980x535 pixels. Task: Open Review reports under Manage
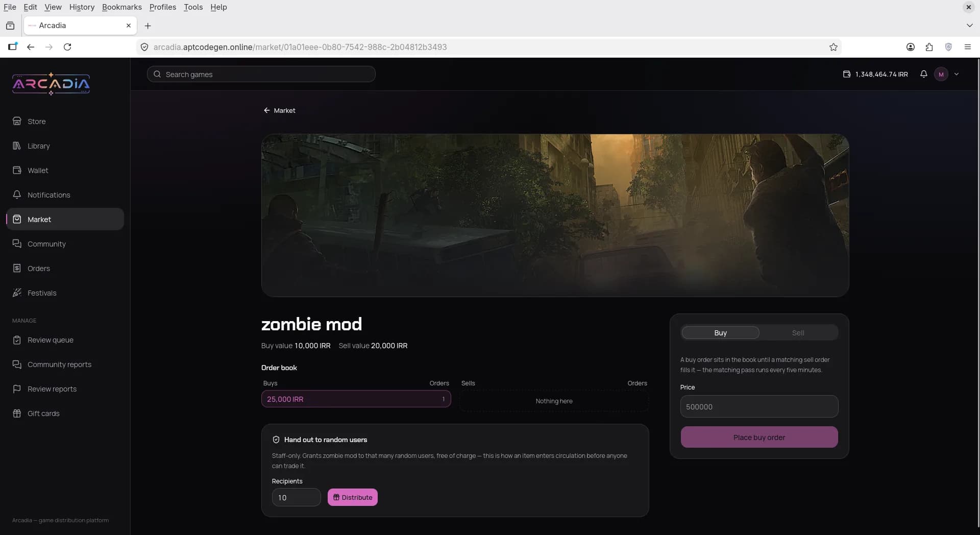[x=65, y=389]
